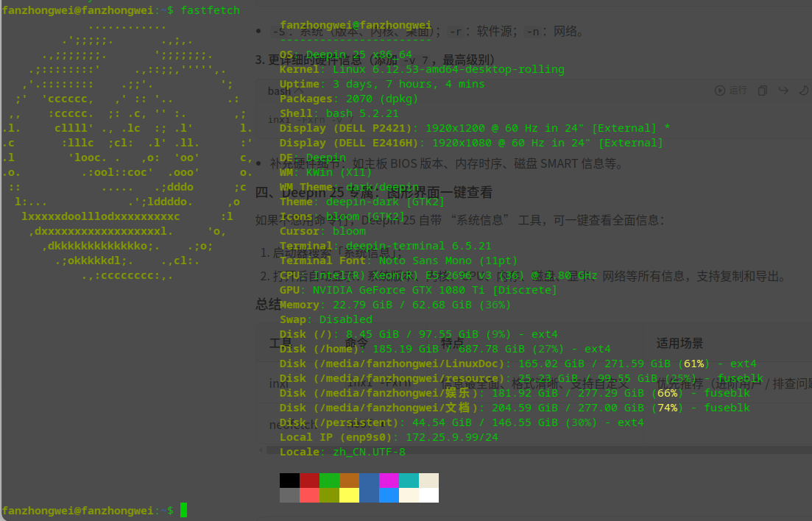Viewport: 812px width, 521px height.
Task: Click the 'Disk (/): 8.45 GiB' line
Action: coord(418,335)
